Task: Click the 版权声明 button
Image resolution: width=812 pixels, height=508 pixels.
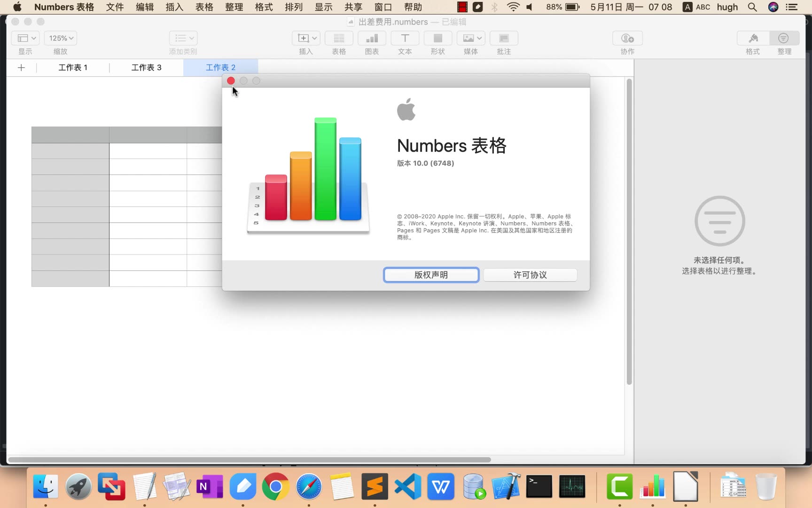Action: pos(431,275)
